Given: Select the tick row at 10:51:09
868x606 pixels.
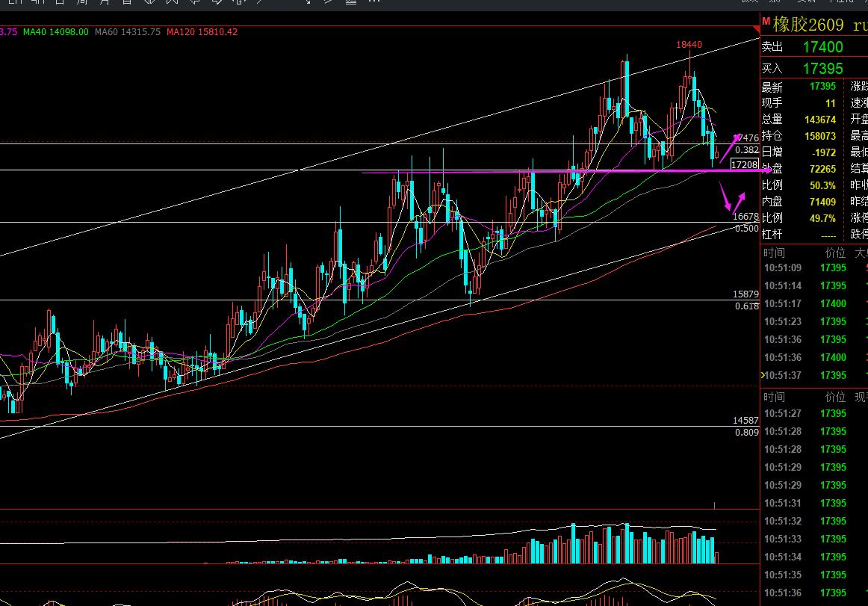Looking at the screenshot, I should point(814,268).
